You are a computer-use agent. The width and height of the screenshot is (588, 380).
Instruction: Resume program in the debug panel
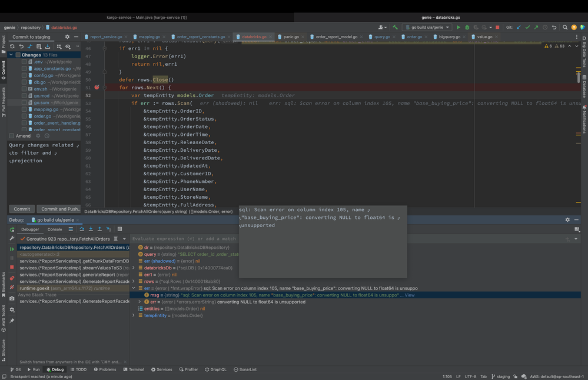12,249
